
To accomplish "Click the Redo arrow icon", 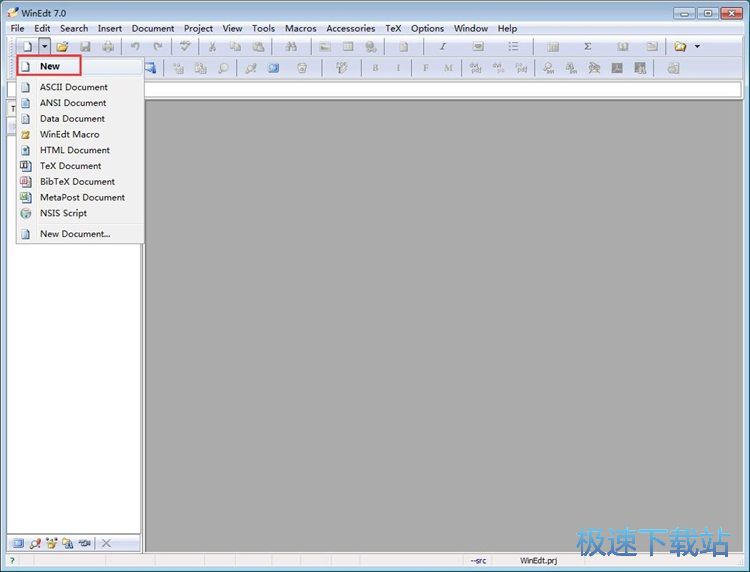I will click(x=158, y=46).
